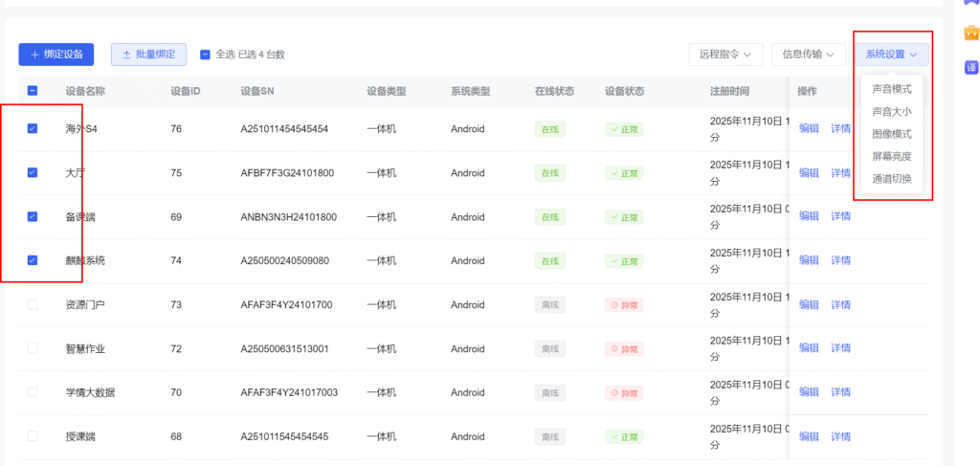
Task: Choose 通道切换 in the dropdown menu
Action: (x=892, y=179)
